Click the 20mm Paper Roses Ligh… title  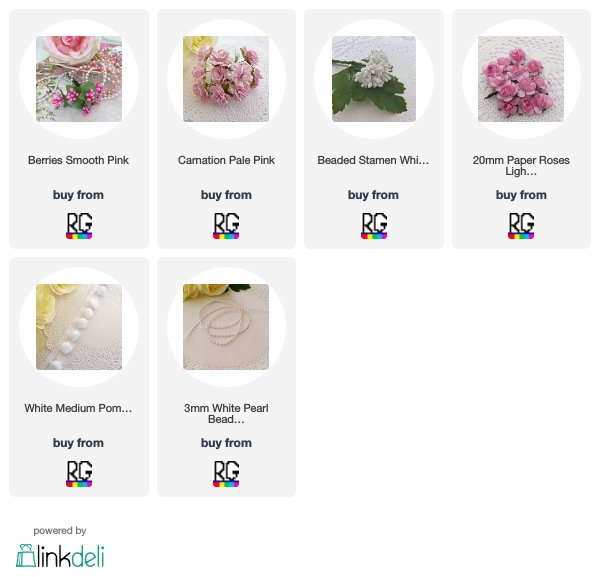tap(521, 165)
